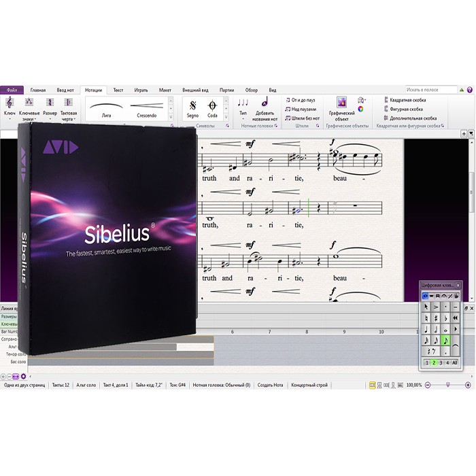Select the Лига slur line
This screenshot has width=476, height=476.
tap(106, 109)
